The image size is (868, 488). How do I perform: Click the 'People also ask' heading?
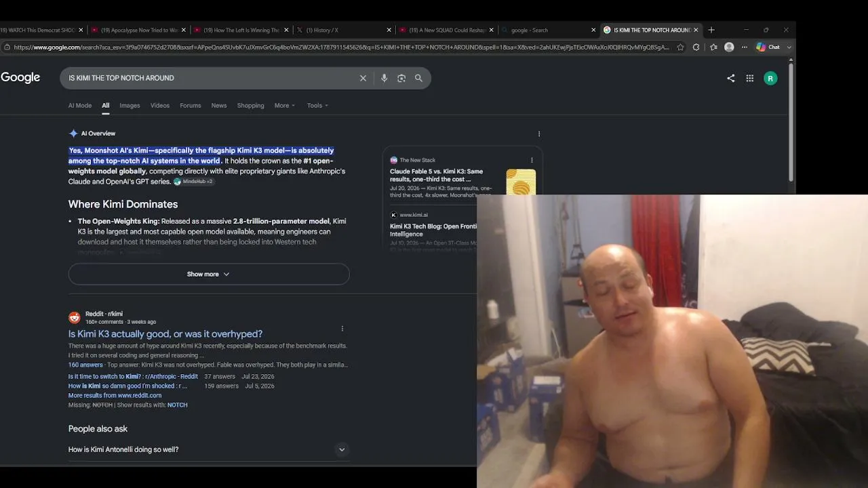tap(98, 429)
